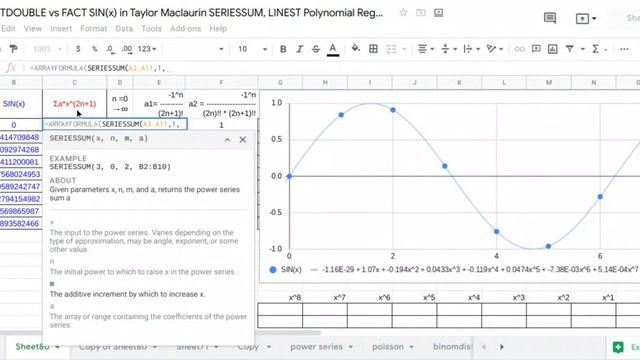Increase decimal places
The image size is (640, 360).
click(127, 49)
